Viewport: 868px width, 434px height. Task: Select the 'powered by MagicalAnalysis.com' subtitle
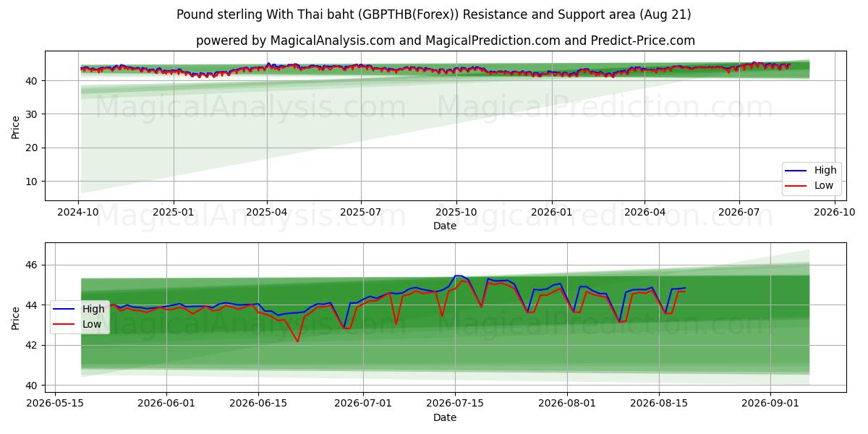click(445, 41)
